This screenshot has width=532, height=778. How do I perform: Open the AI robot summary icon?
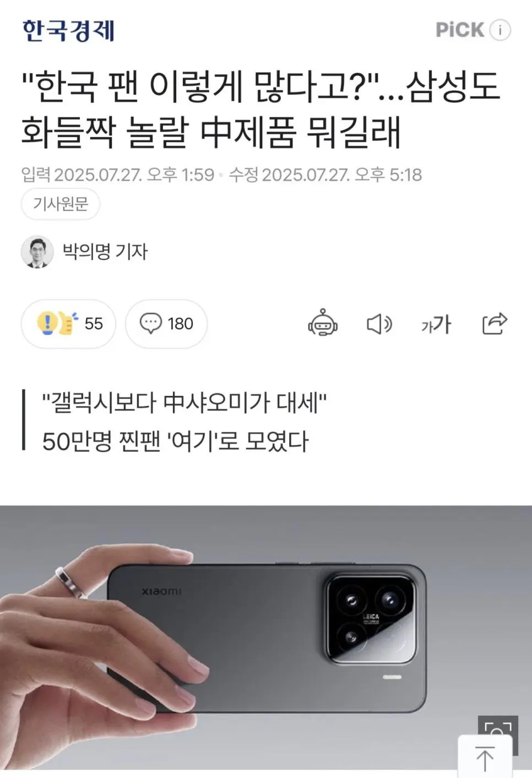pos(323,323)
